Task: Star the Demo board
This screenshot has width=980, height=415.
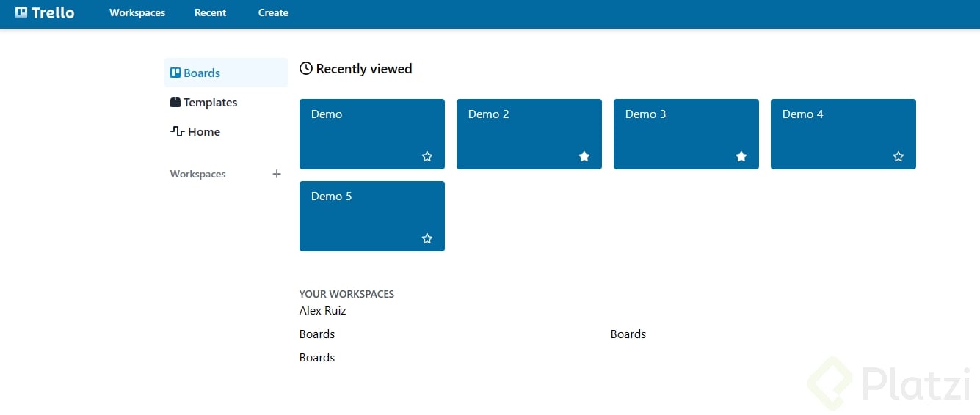Action: [x=427, y=156]
